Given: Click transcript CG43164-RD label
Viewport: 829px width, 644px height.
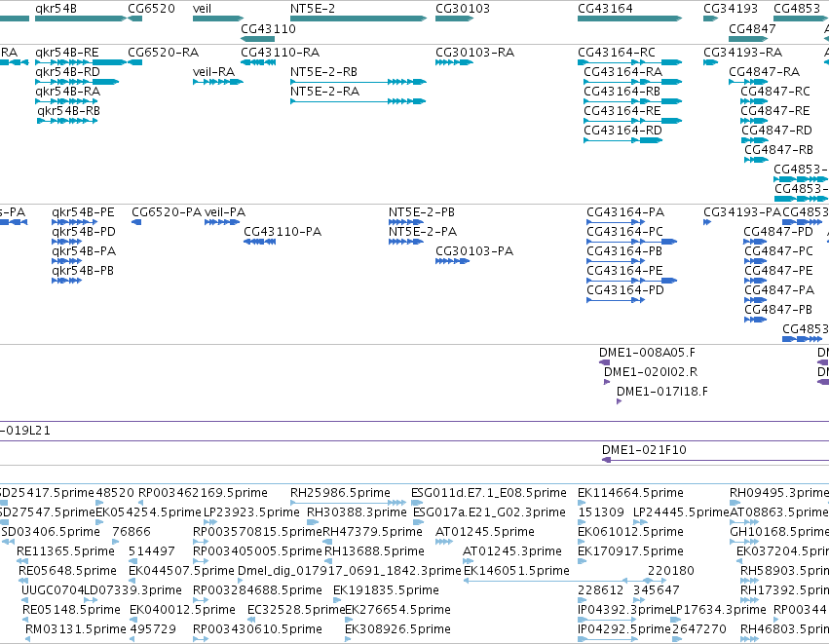Looking at the screenshot, I should [622, 131].
